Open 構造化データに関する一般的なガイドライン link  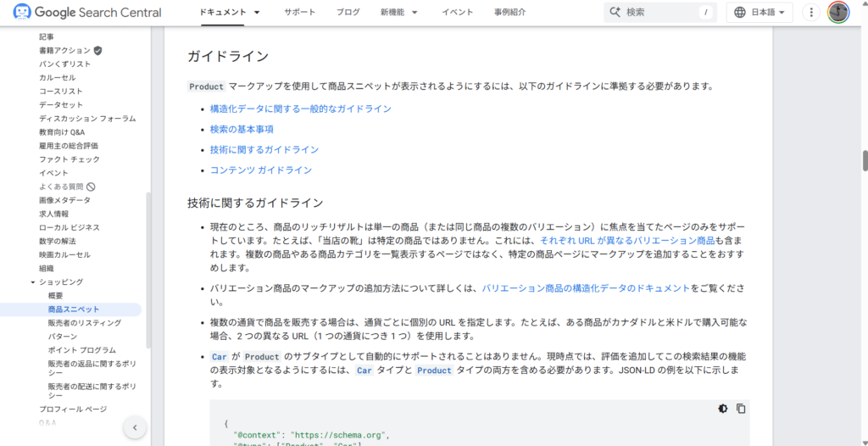[x=301, y=109]
